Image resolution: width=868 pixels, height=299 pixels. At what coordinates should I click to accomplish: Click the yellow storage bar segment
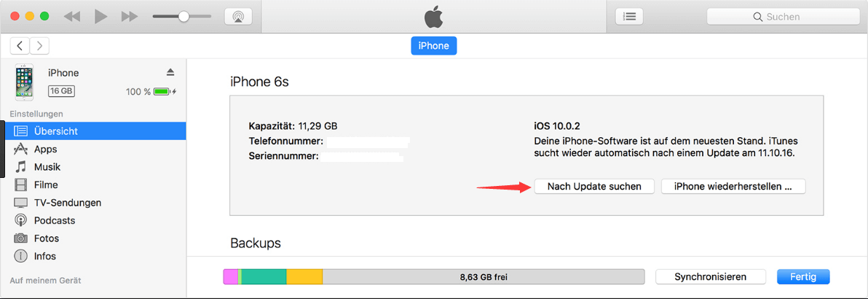coord(304,277)
